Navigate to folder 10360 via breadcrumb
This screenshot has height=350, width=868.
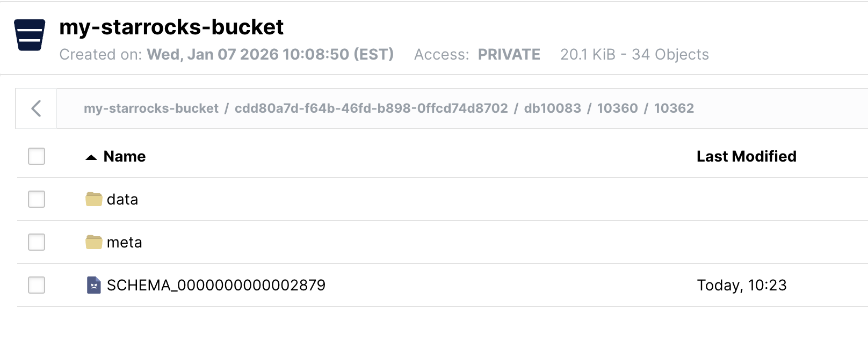618,108
